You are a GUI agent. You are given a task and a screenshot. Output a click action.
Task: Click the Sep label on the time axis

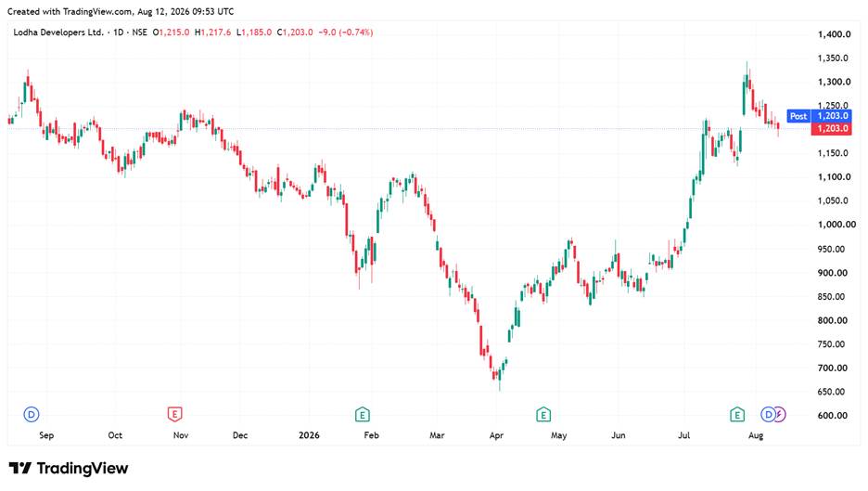46,435
